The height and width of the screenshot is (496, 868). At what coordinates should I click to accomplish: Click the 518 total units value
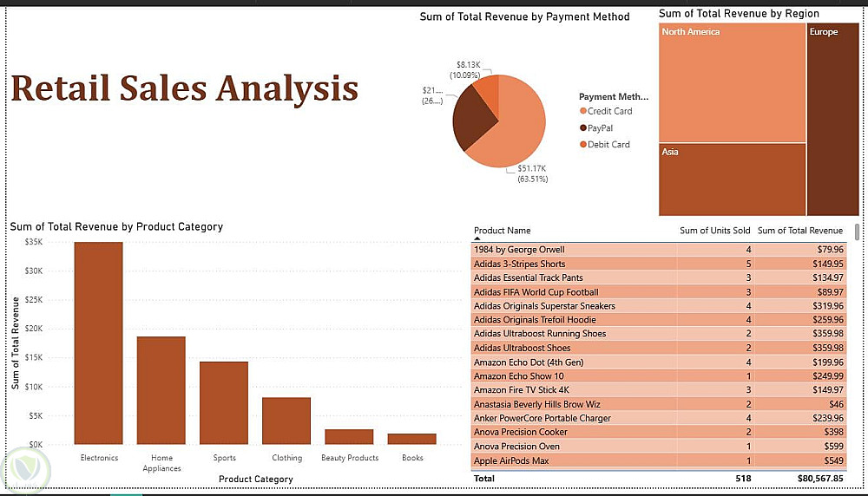tap(744, 479)
